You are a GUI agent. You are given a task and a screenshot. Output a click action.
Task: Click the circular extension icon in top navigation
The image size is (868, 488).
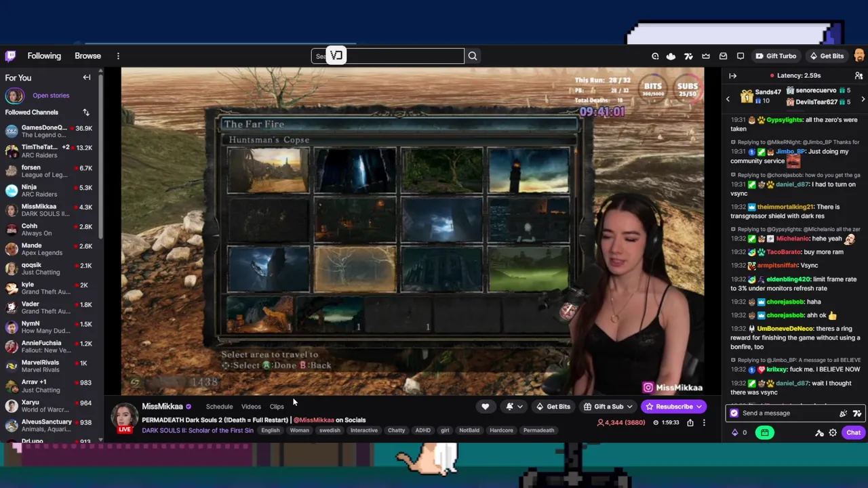pos(655,56)
